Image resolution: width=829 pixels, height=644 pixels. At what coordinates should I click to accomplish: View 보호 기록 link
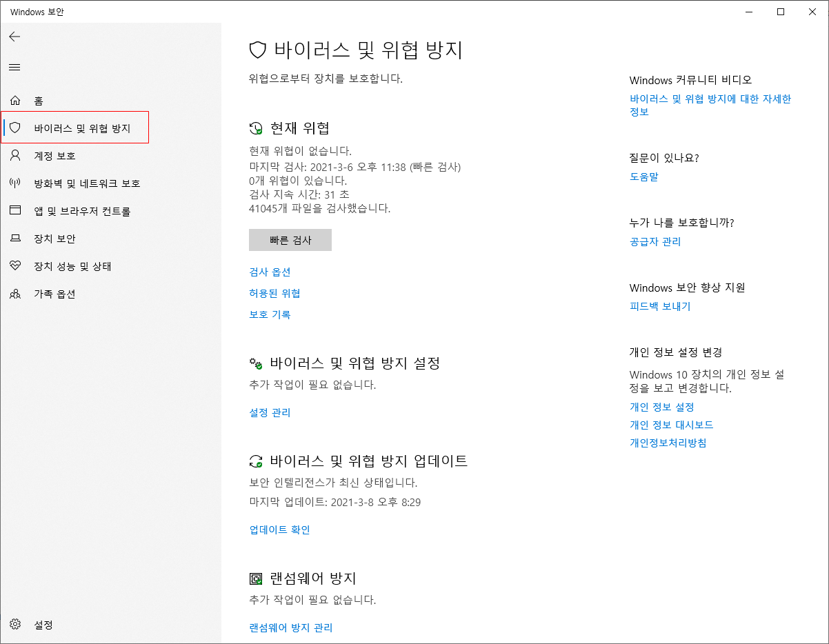point(270,314)
